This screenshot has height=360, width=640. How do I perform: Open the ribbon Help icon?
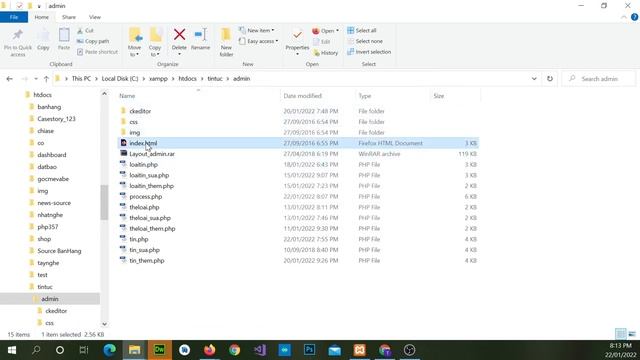pyautogui.click(x=634, y=17)
